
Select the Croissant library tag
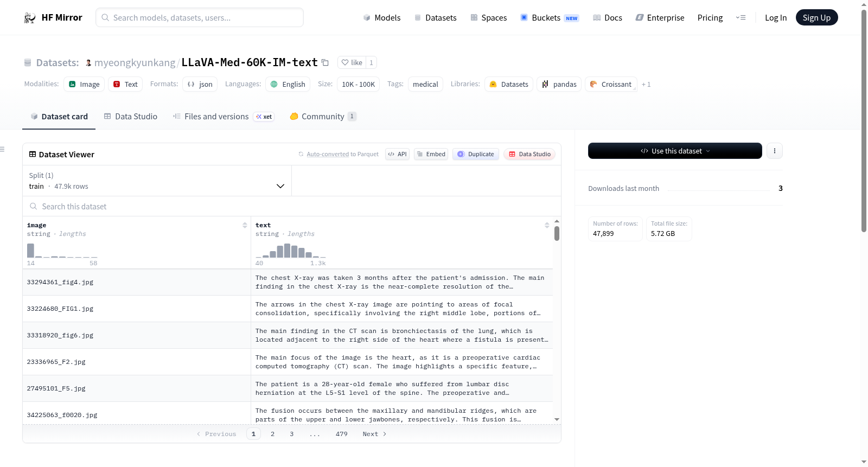pos(611,84)
